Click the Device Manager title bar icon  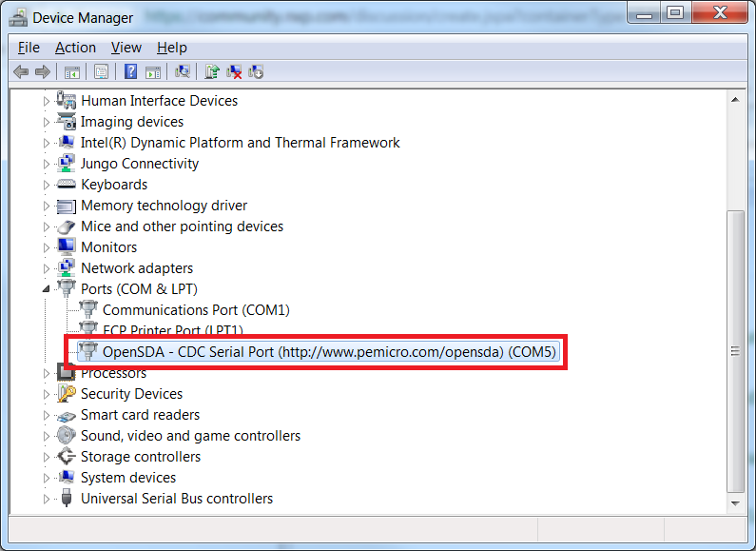click(18, 18)
